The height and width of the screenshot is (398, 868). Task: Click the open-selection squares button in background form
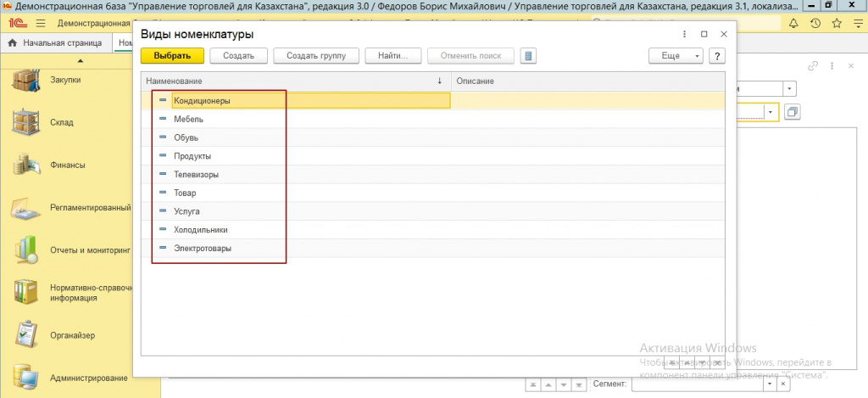click(x=793, y=112)
